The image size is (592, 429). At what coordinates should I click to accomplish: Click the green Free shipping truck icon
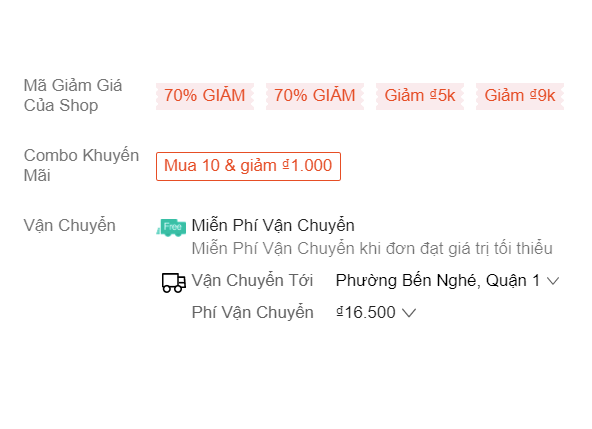(x=171, y=227)
